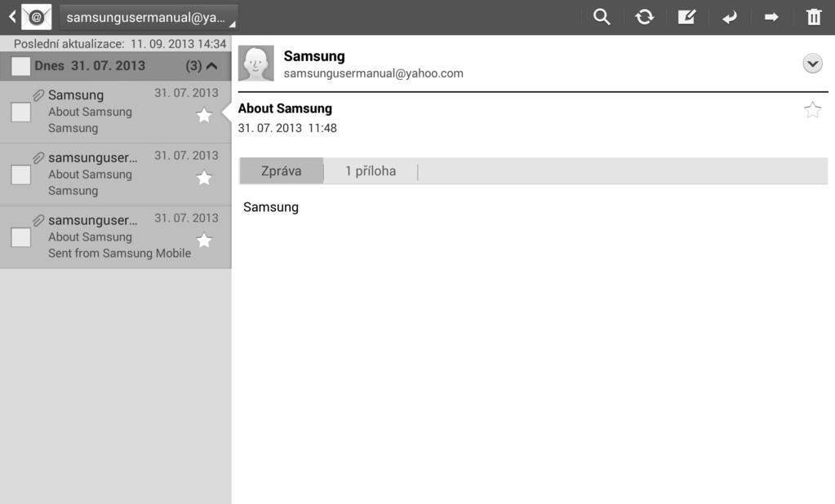Switch to the 1 příloha tab

[x=371, y=170]
